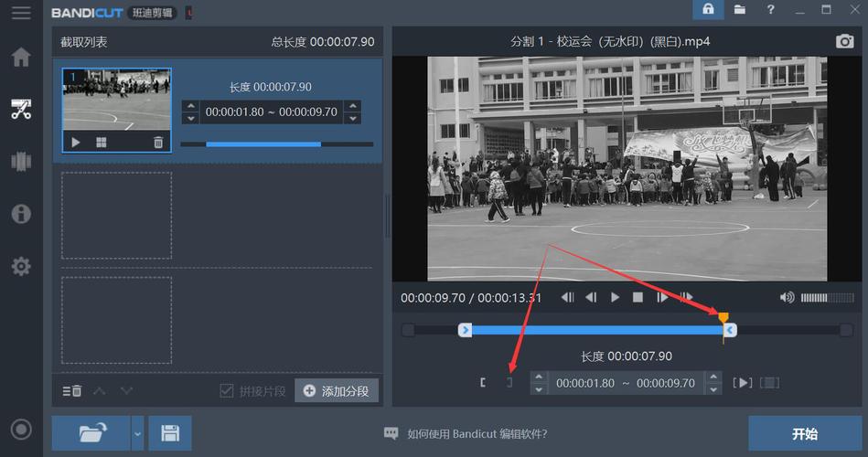
Task: Click the current time 00:00:09.70 / 00:00:13.31
Action: point(471,298)
